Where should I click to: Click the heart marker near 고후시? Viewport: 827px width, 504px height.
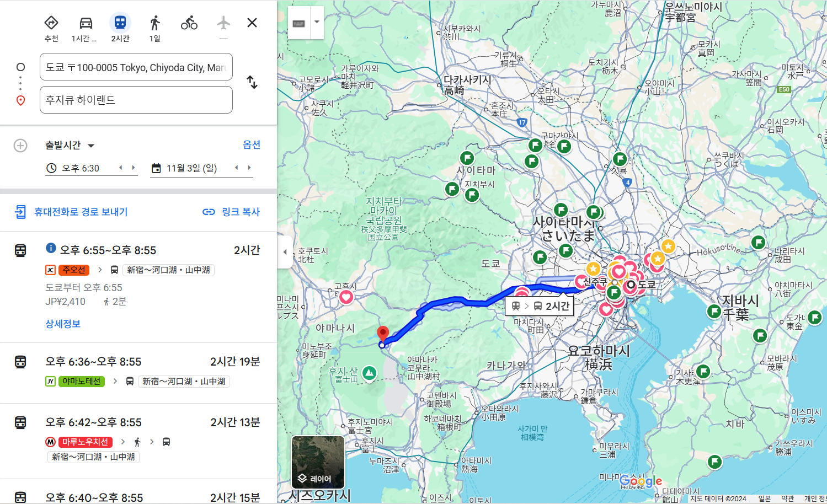[x=346, y=297]
